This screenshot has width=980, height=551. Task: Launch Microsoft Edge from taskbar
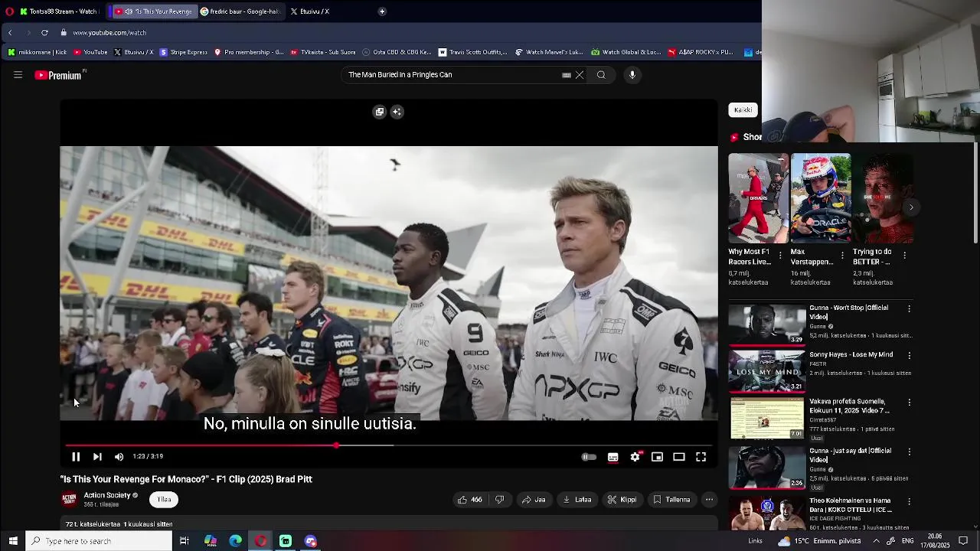click(236, 541)
